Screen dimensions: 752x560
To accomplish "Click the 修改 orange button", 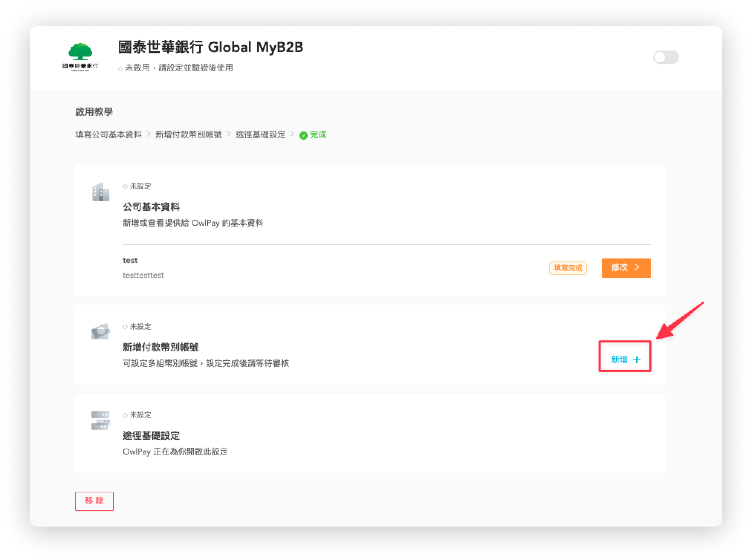I will point(626,268).
